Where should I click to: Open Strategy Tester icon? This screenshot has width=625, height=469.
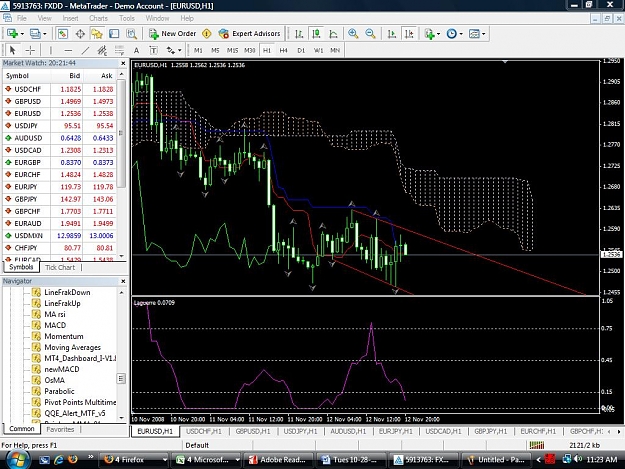132,34
